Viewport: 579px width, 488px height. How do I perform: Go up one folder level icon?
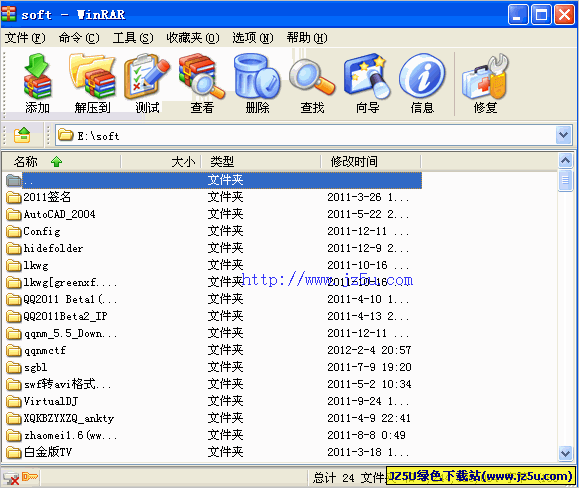click(x=22, y=135)
